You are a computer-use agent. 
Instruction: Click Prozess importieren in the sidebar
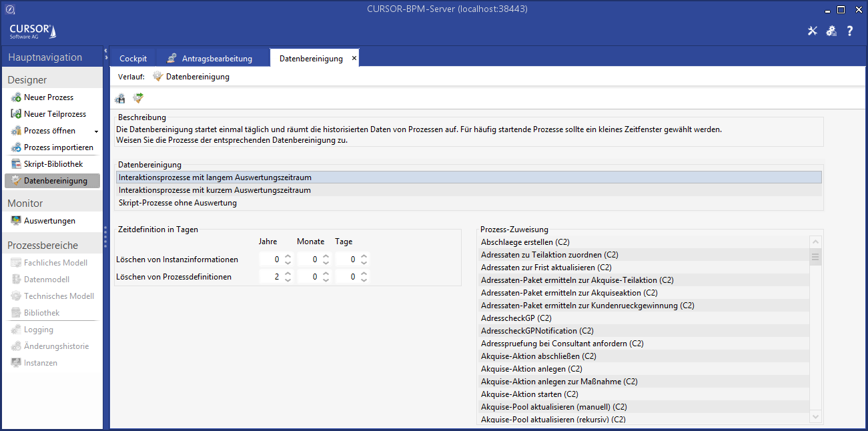coord(58,147)
